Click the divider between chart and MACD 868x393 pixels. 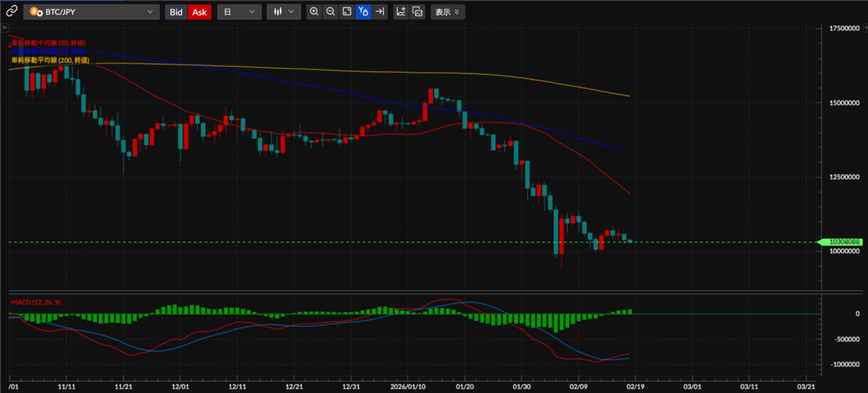coord(412,291)
